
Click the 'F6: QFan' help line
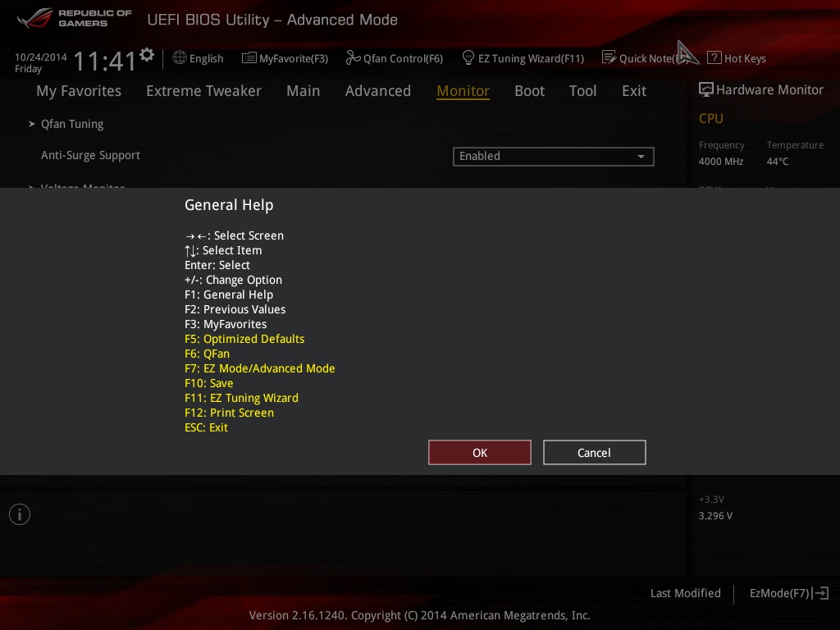(207, 354)
